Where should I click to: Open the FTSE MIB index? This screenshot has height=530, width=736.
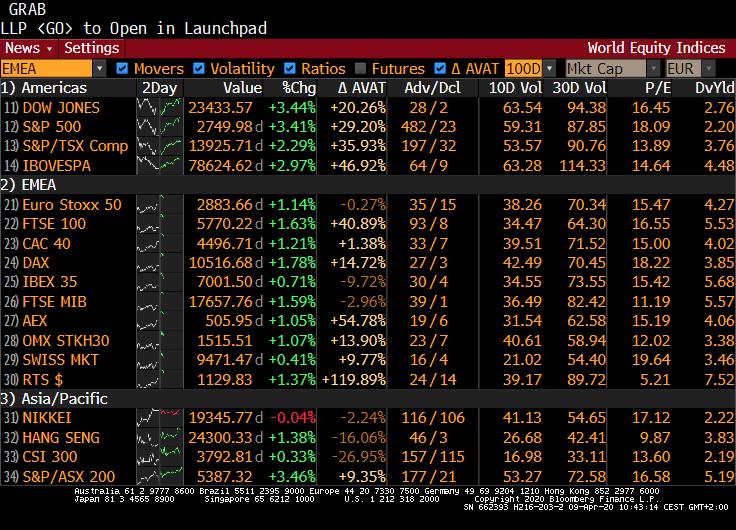point(54,302)
